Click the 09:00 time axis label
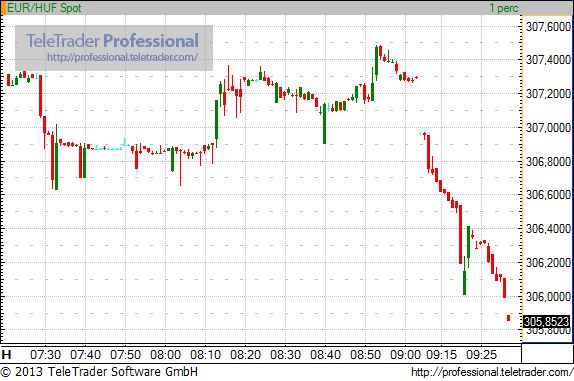Viewport: 574px width, 381px height. [405, 355]
